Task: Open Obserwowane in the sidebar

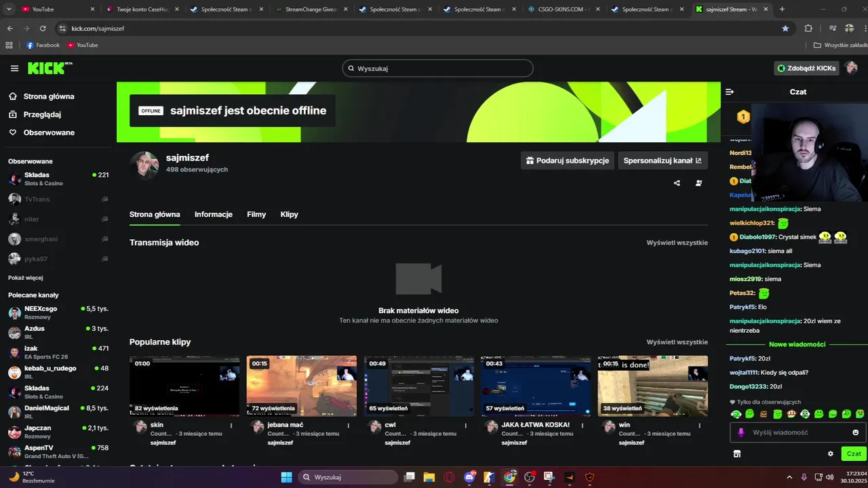Action: (49, 132)
